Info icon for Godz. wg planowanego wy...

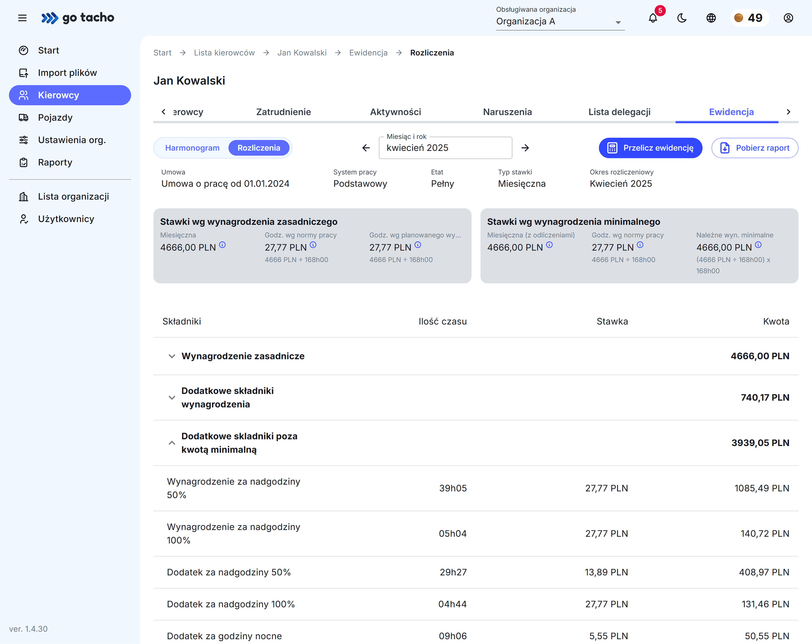coord(418,245)
